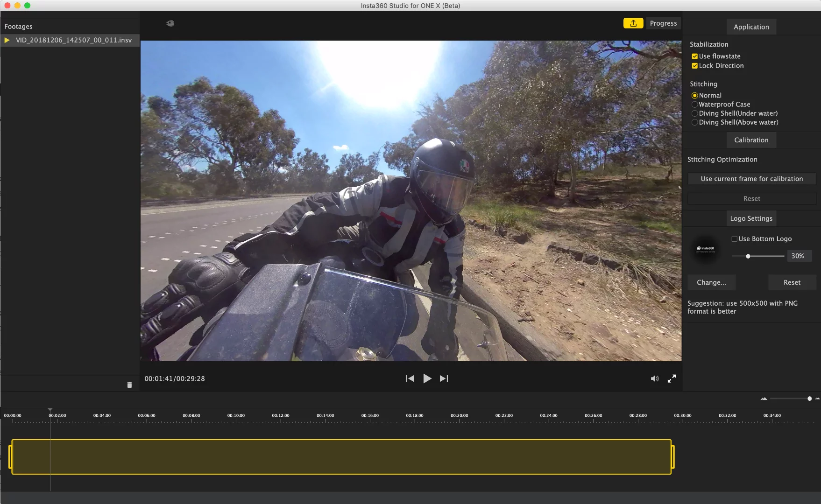Mute audio with the speaker icon

click(x=654, y=378)
